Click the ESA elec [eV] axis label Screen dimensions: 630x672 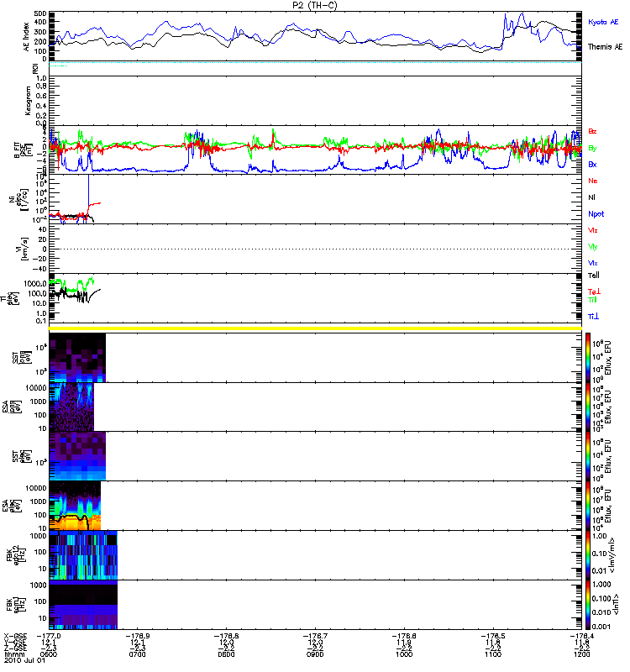[x=12, y=506]
